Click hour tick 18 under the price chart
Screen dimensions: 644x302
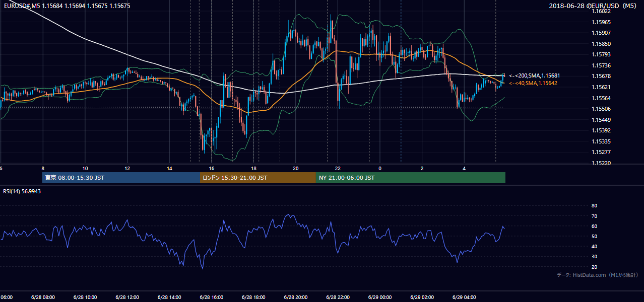[253, 168]
